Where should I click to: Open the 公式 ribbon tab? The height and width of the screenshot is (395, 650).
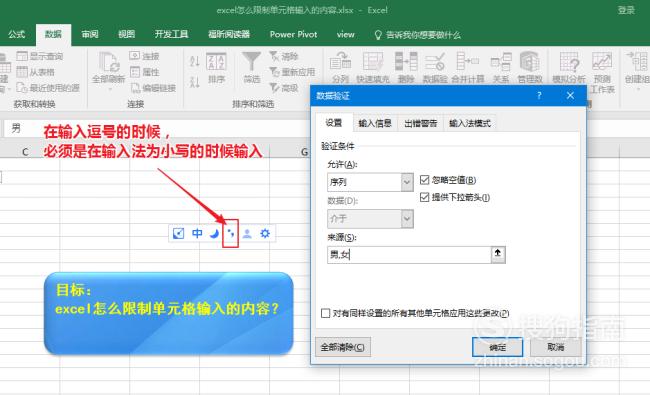pyautogui.click(x=17, y=34)
